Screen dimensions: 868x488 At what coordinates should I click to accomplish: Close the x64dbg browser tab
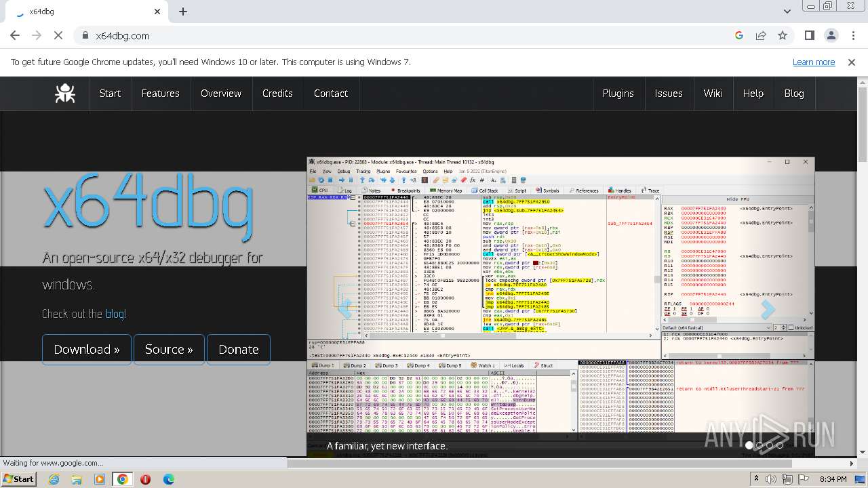click(x=158, y=12)
